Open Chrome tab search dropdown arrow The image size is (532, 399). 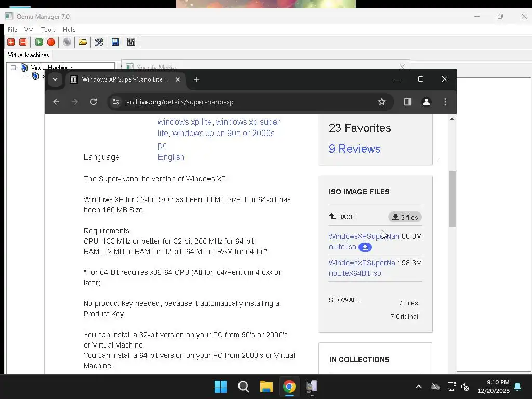tap(55, 79)
